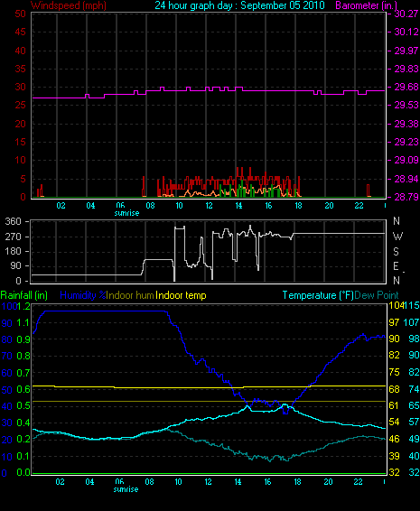Click the yellow "Indoor temp" legend label

pyautogui.click(x=181, y=295)
